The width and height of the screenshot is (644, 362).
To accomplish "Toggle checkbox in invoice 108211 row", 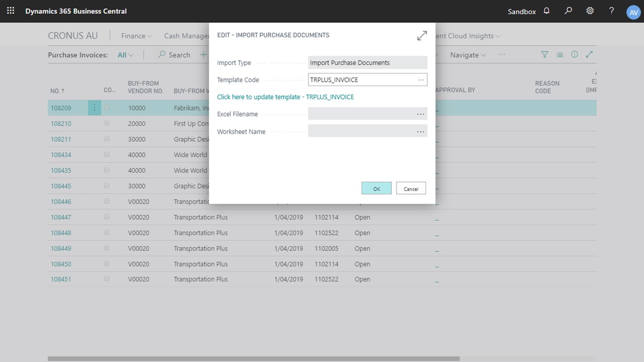I will (x=107, y=139).
